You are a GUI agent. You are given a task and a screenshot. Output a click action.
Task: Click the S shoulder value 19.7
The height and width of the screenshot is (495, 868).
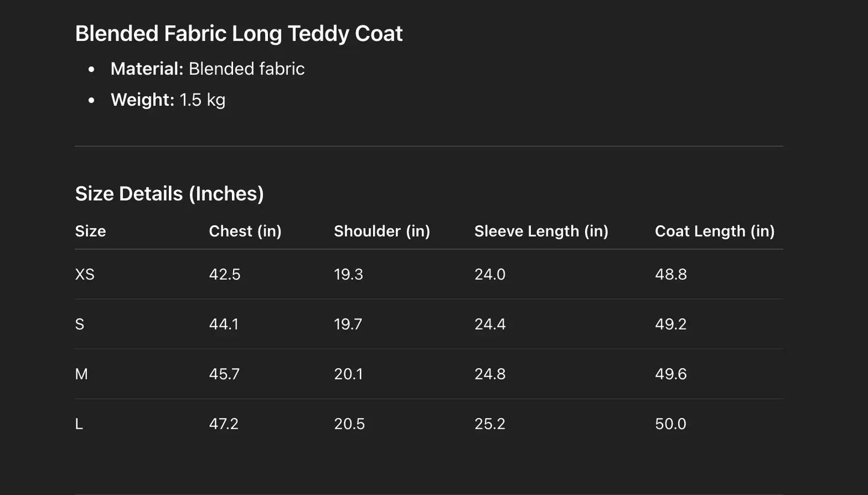pyautogui.click(x=348, y=324)
